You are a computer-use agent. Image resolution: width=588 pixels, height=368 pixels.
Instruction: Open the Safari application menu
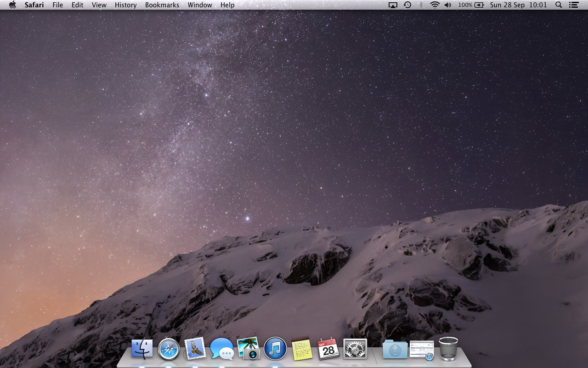(x=34, y=5)
